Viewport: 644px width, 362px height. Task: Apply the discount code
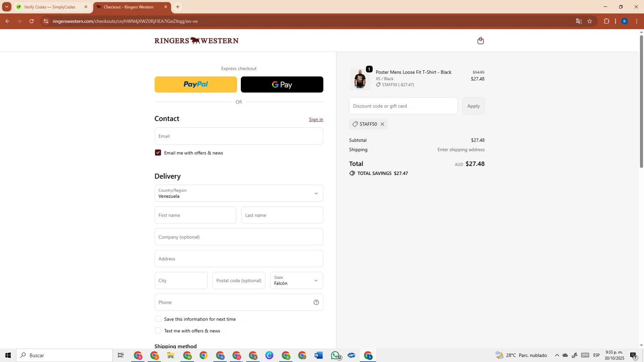474,106
